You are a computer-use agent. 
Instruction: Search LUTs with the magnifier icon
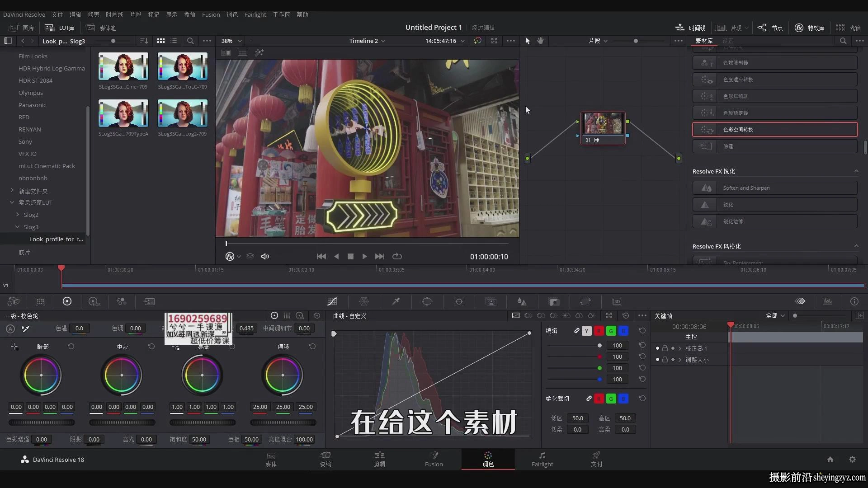pyautogui.click(x=190, y=41)
